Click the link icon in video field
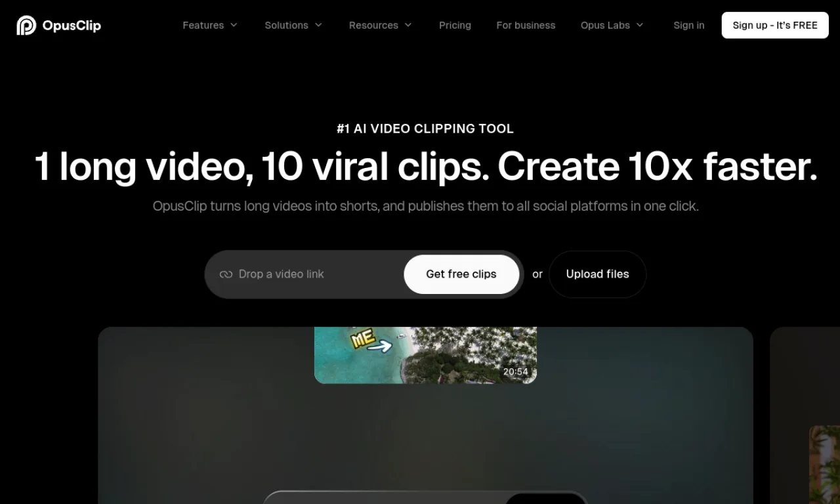The image size is (840, 504). [x=226, y=274]
